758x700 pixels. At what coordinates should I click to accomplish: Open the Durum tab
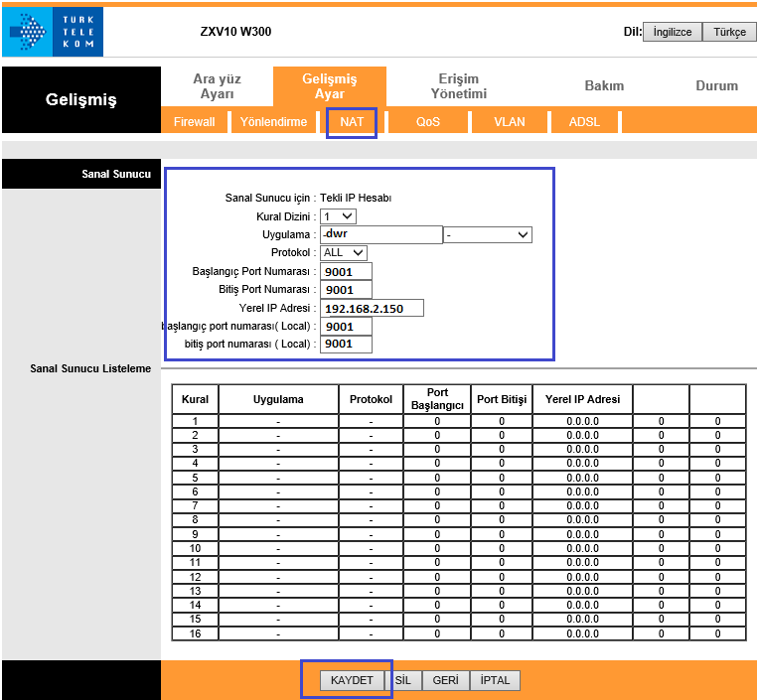[716, 85]
